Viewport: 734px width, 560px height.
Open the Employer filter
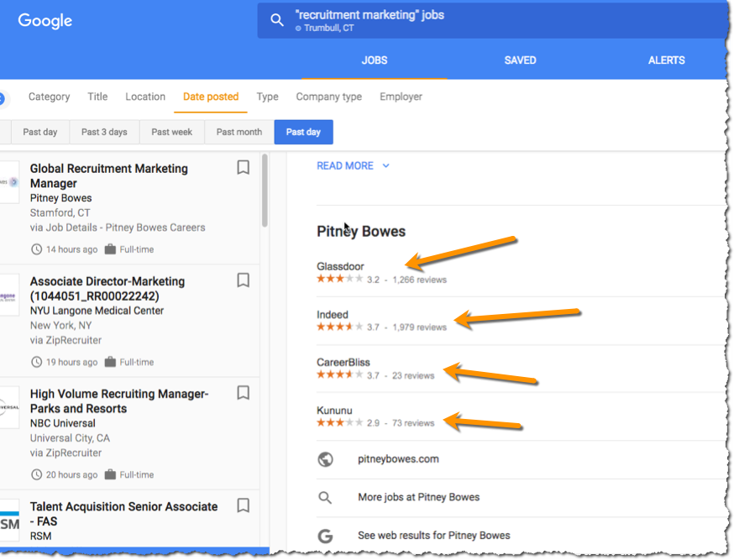point(401,97)
